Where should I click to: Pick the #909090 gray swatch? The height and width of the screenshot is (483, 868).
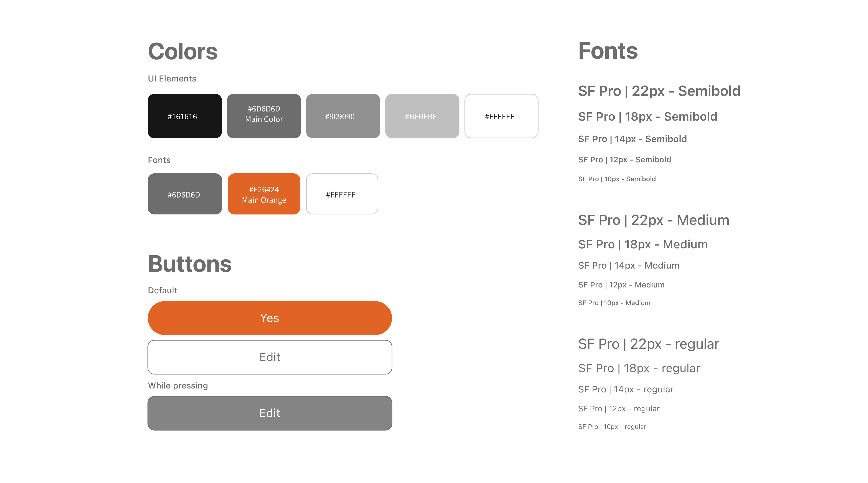[343, 116]
